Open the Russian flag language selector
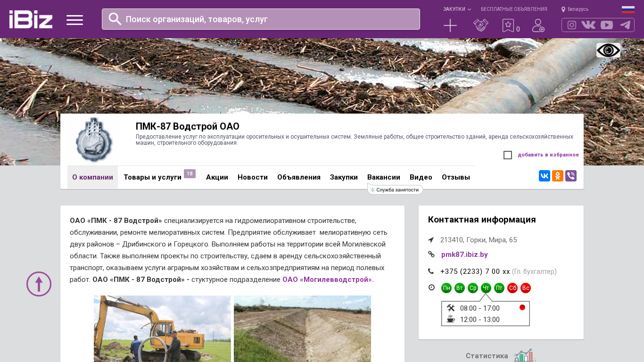The height and width of the screenshot is (362, 644). (628, 9)
